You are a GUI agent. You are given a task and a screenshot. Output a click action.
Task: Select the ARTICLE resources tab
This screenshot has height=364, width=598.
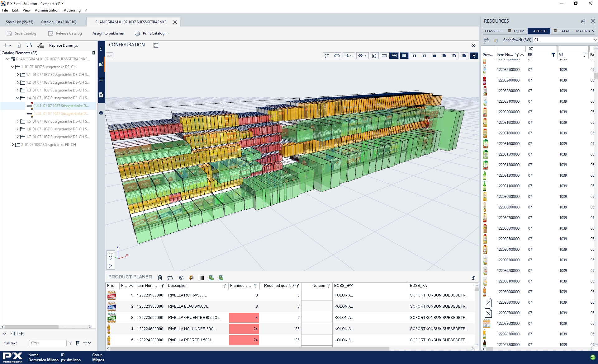point(539,31)
